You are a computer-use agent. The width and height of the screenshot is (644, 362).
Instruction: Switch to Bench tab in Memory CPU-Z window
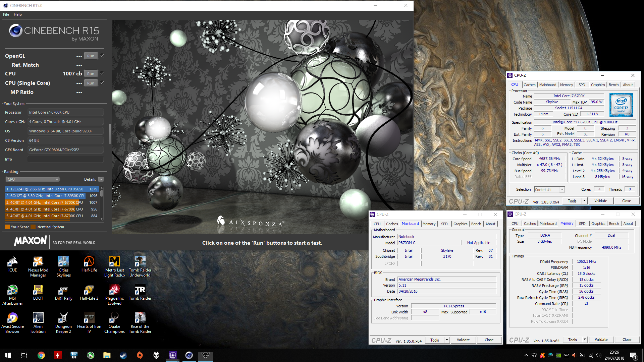click(x=614, y=224)
